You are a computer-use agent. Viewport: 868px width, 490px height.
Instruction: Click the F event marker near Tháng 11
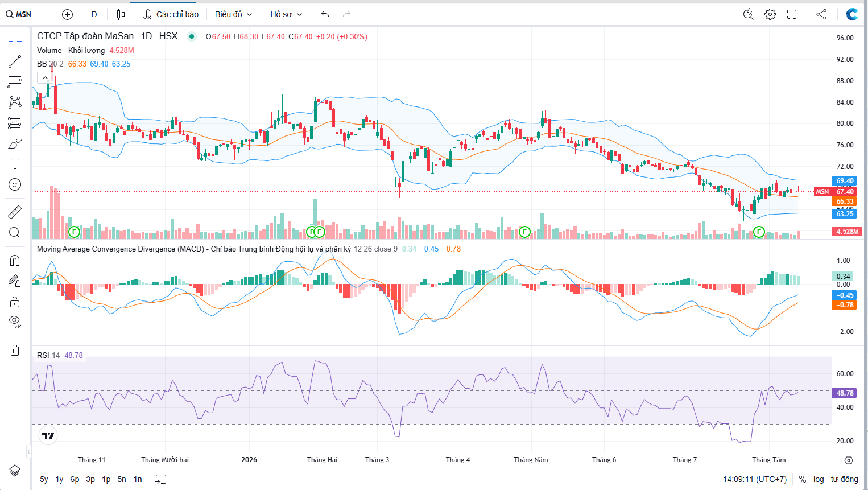(x=74, y=232)
